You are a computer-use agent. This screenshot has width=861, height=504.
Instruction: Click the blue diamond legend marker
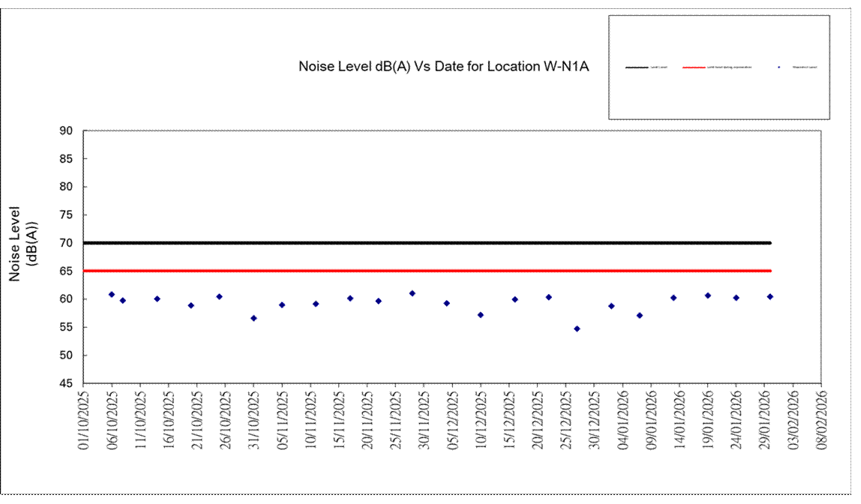click(778, 67)
